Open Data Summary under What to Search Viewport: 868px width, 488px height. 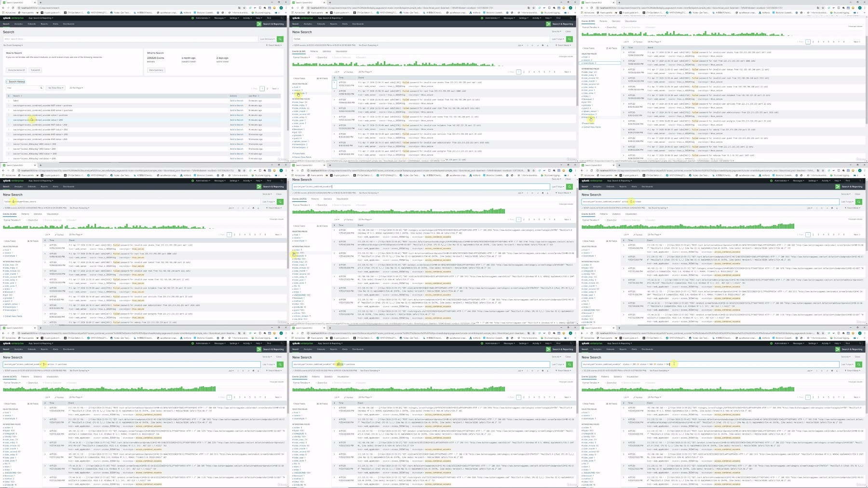click(x=156, y=70)
